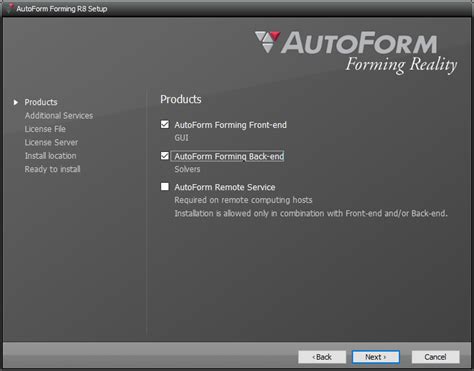This screenshot has height=371, width=474.
Task: Click the 'Solvers' description text
Action: (x=187, y=169)
